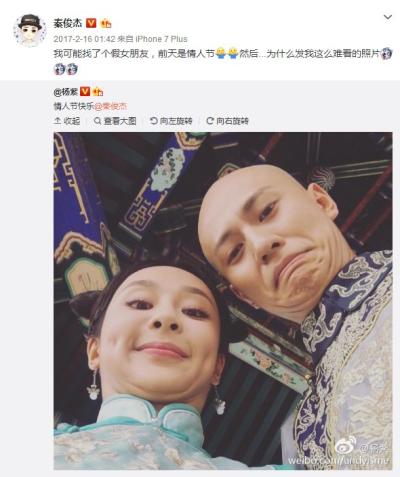Image resolution: width=400 pixels, height=477 pixels.
Task: Open the 2017-2-16 01:42 timestamp link
Action: [84, 39]
